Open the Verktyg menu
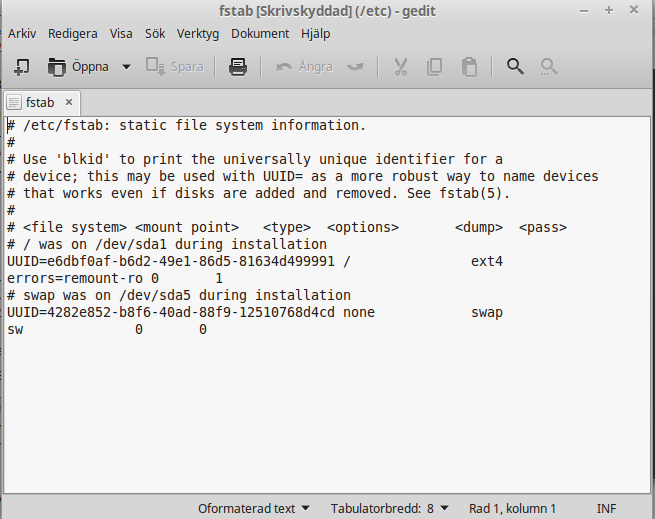655x519 pixels. [x=198, y=33]
